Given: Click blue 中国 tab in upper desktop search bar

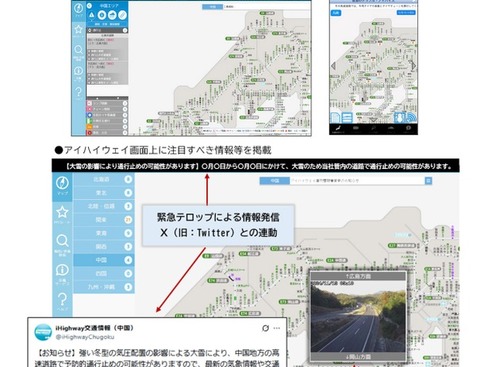Looking at the screenshot, I should click(x=212, y=6).
